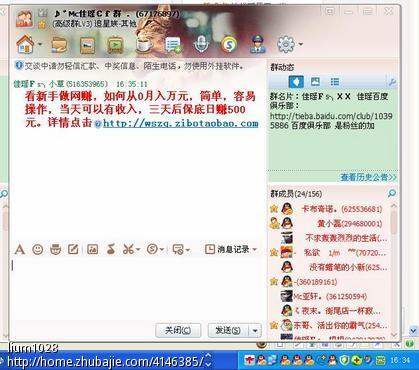Click the 关闭(C) button
This screenshot has width=419, height=370.
(178, 330)
